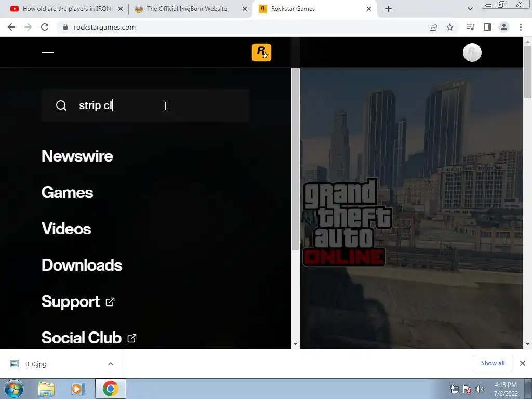Click the padlock site info icon
532x399 pixels.
tap(65, 27)
